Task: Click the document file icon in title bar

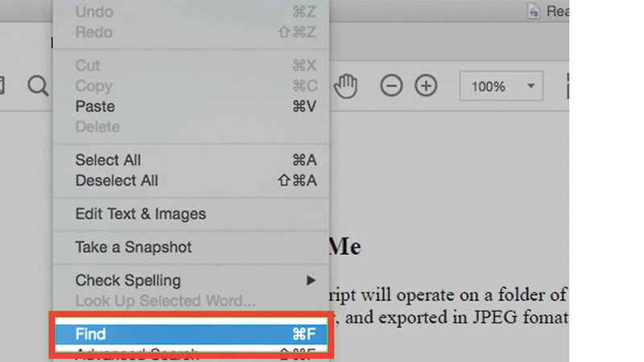Action: 534,11
